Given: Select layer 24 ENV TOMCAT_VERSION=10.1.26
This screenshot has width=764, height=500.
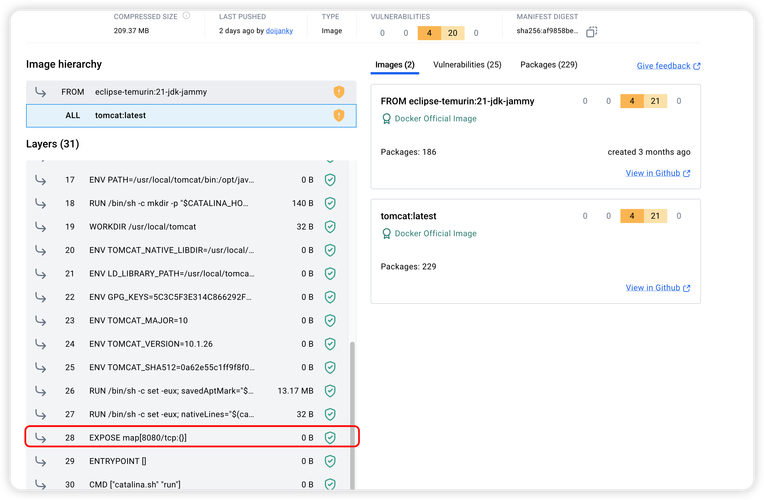Looking at the screenshot, I should tap(188, 344).
